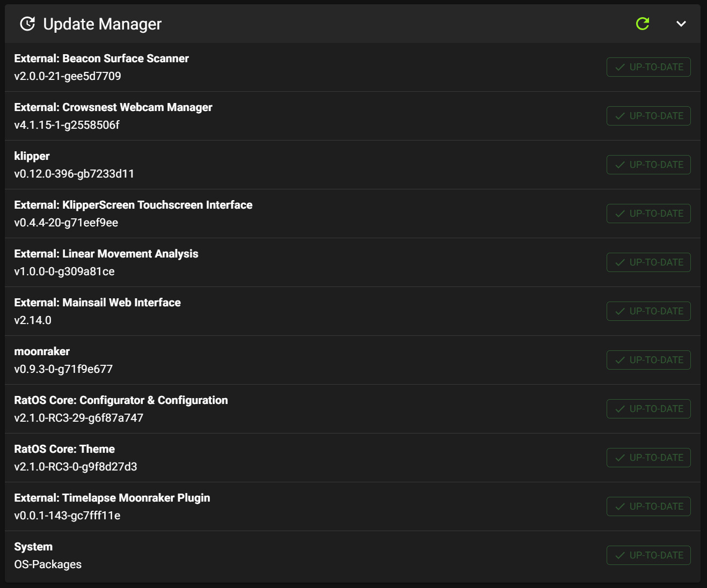The height and width of the screenshot is (588, 707).
Task: Click version v4.1.15-1-g2558506f
Action: tap(67, 125)
